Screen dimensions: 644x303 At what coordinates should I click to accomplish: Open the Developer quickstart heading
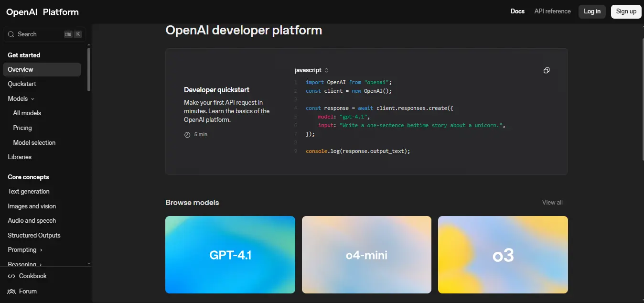(x=217, y=90)
